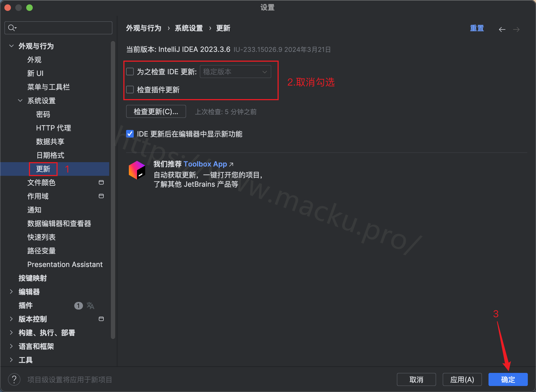This screenshot has width=536, height=392.
Task: Focus the settings search field
Action: click(x=58, y=28)
